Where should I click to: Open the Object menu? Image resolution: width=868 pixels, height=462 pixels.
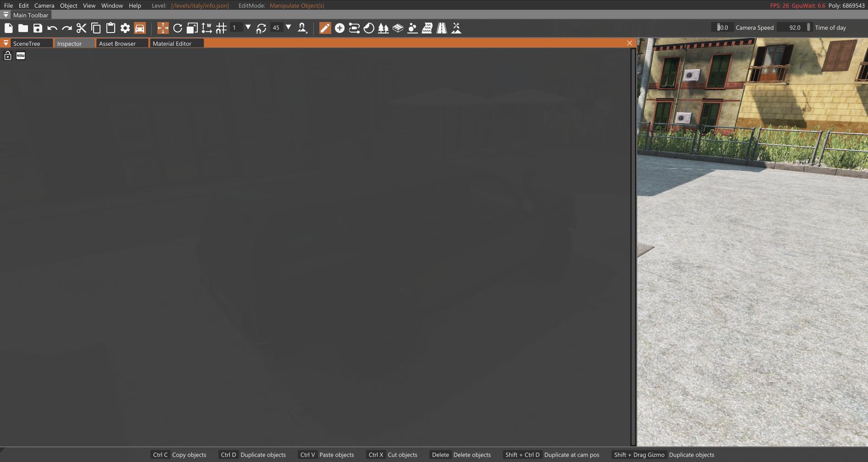pyautogui.click(x=69, y=5)
